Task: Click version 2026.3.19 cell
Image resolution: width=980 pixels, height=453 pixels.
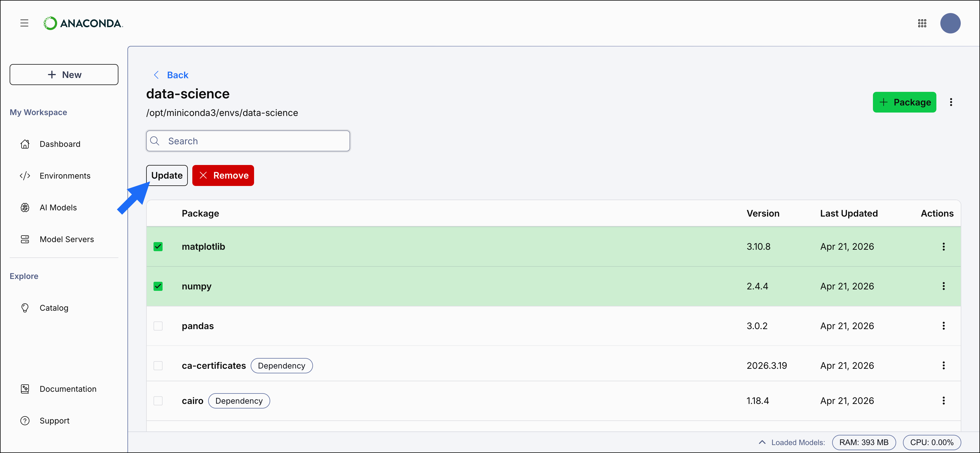Action: click(x=766, y=365)
